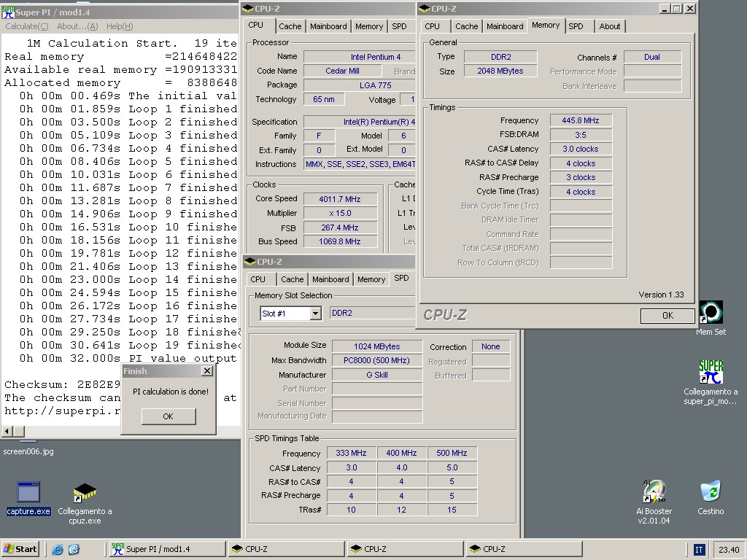Screen dimensions: 747x560
Task: Click OK in the Finish dialog
Action: (x=169, y=416)
